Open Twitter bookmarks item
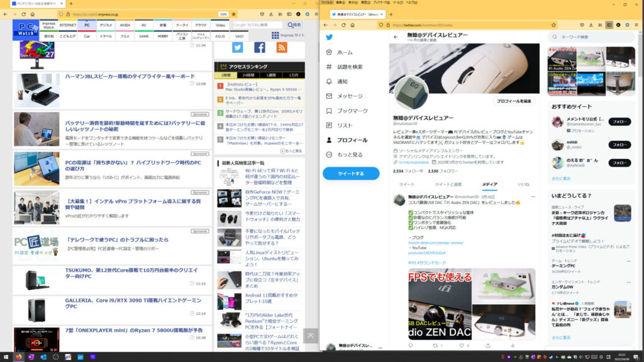 [x=347, y=111]
